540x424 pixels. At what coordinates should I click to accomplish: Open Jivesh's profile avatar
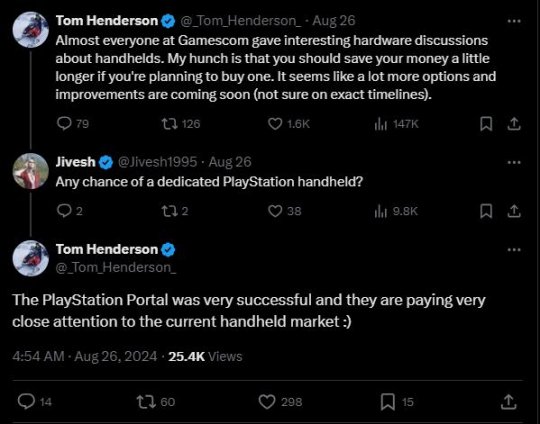point(31,171)
